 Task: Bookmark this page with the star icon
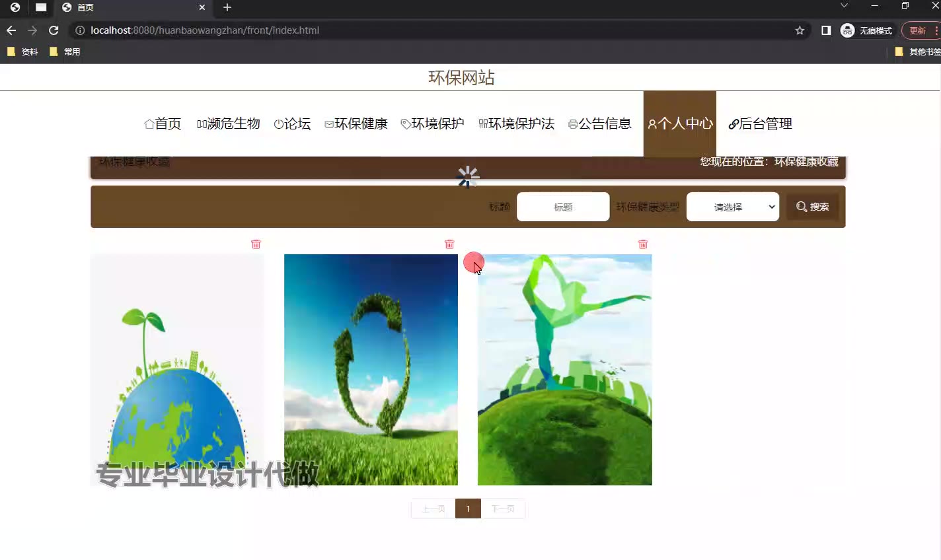point(800,30)
